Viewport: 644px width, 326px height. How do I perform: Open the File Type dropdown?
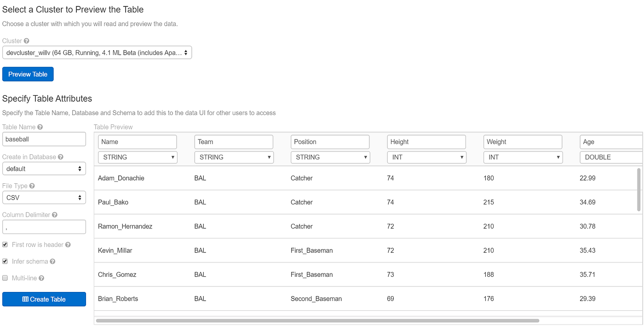[44, 197]
